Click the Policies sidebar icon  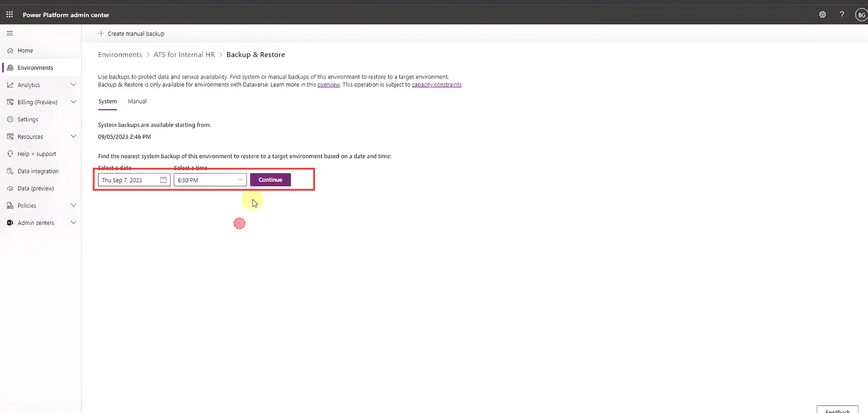coord(10,206)
